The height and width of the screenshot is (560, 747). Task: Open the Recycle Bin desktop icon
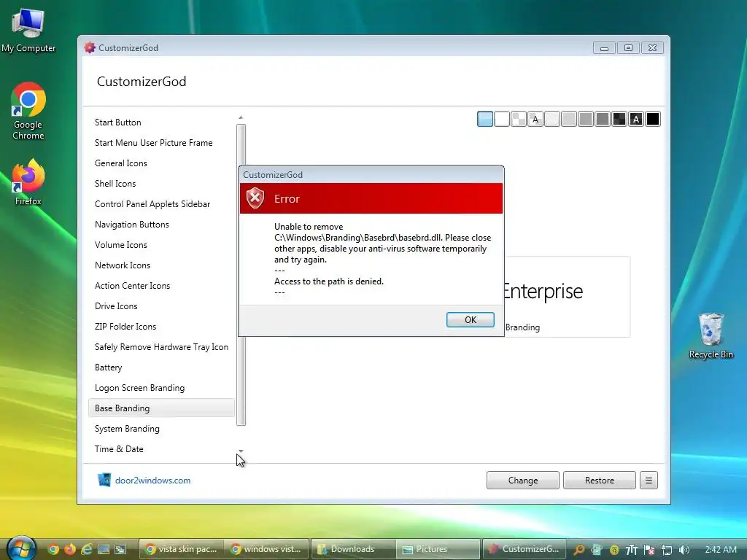pos(711,335)
